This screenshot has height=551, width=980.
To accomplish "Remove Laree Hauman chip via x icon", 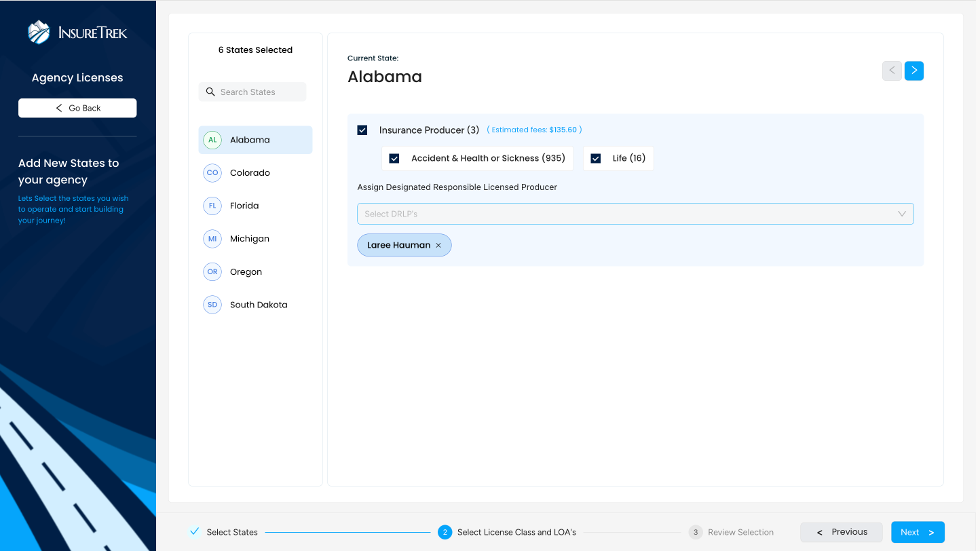I will tap(438, 246).
